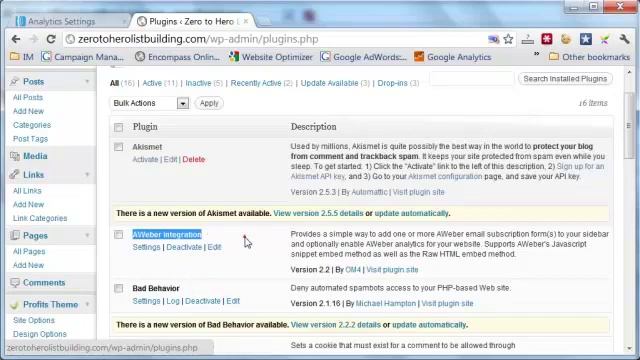The image size is (640, 360).
Task: Deactivate the Bad Behavior plugin
Action: (x=203, y=301)
